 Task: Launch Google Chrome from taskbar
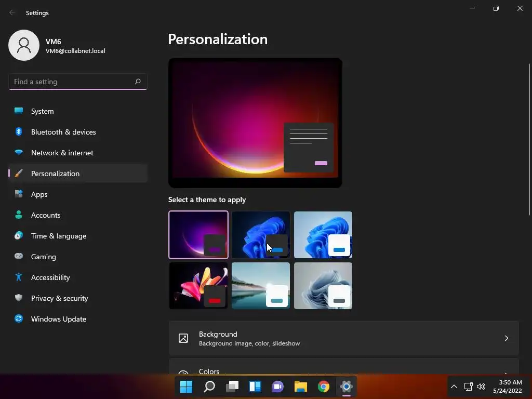(x=323, y=387)
